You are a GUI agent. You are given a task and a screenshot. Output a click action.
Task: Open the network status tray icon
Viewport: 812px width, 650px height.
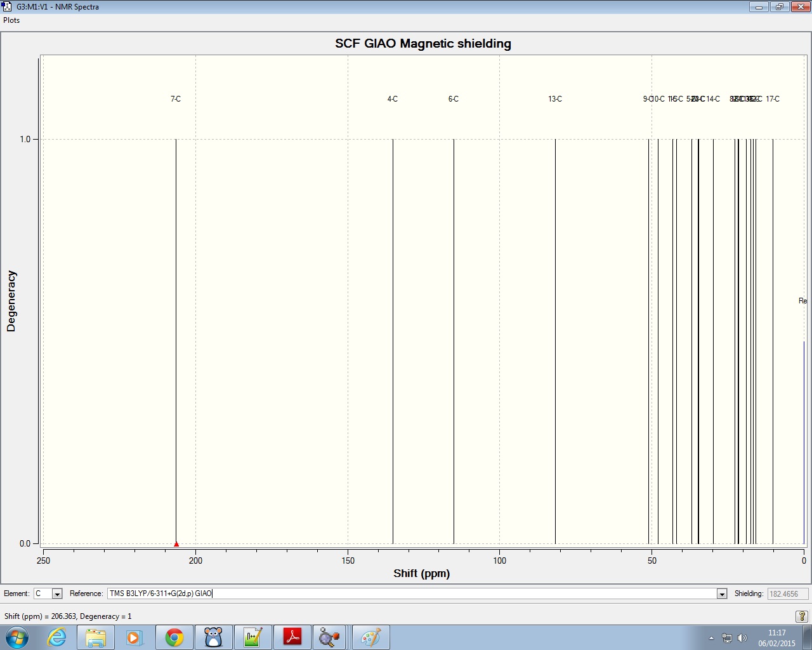[727, 638]
